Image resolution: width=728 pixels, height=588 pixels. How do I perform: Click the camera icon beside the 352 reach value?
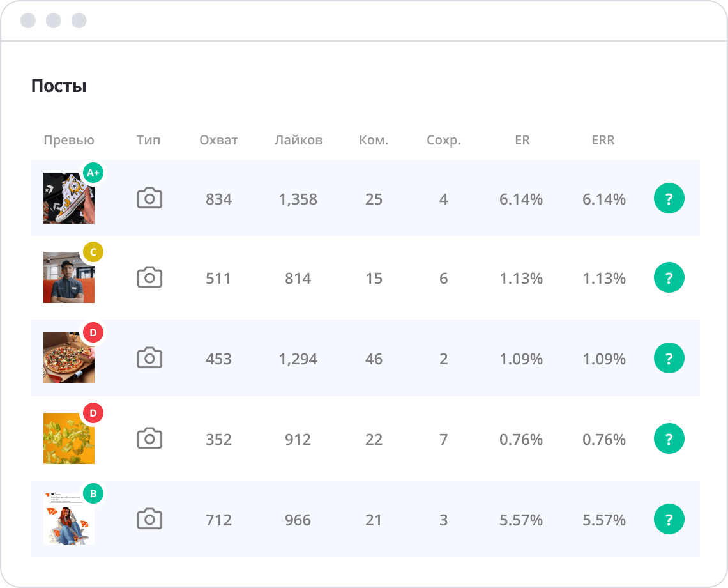[149, 439]
